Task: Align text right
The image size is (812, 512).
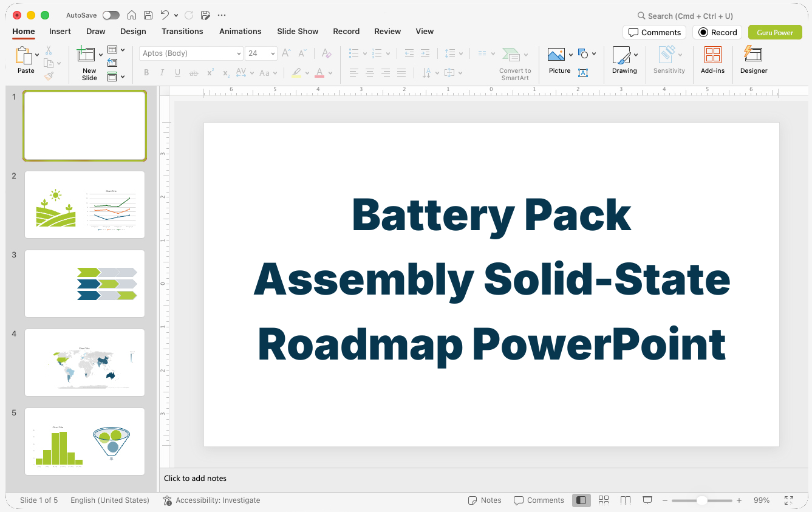Action: 386,73
